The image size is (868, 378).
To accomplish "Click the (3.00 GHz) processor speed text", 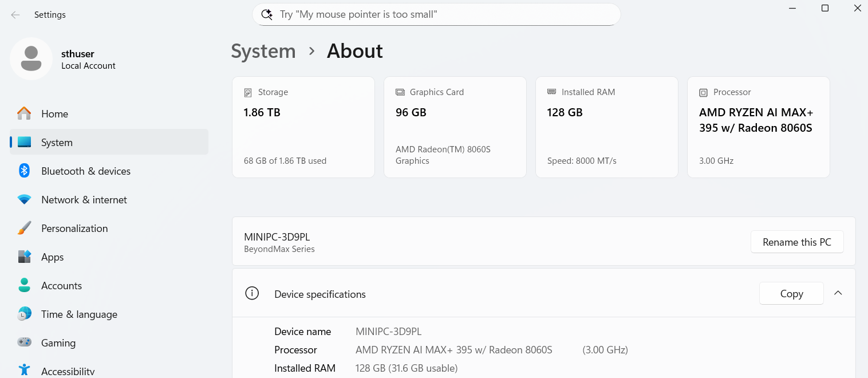I will click(605, 350).
